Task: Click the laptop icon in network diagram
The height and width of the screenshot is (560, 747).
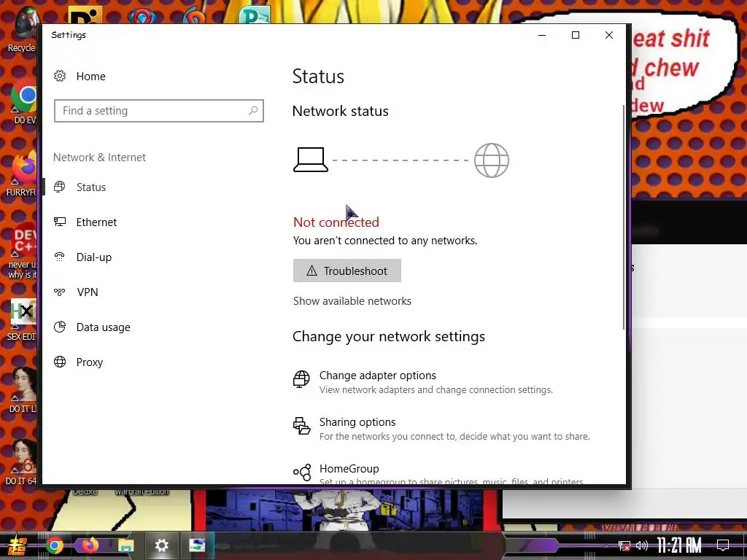Action: point(311,160)
